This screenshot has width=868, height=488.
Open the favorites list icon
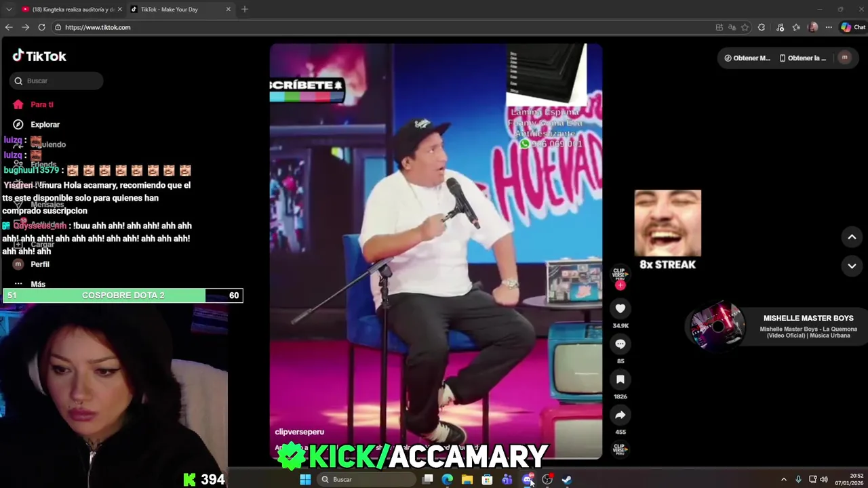click(797, 27)
